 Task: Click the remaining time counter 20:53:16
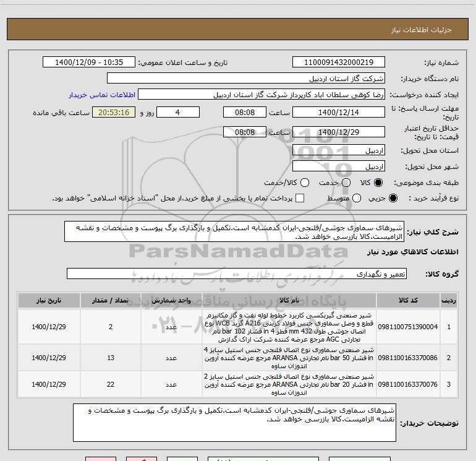[114, 113]
